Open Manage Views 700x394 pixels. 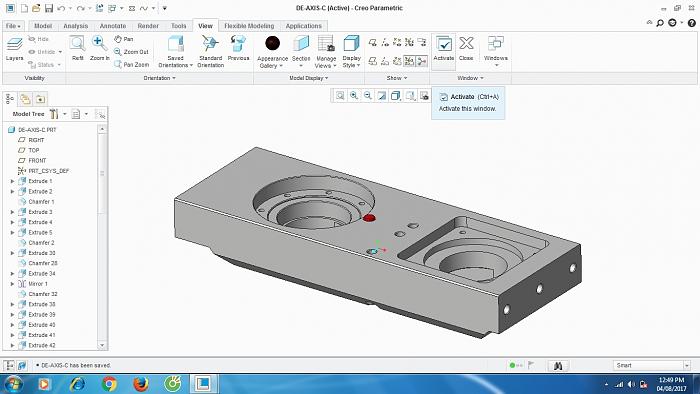point(326,52)
